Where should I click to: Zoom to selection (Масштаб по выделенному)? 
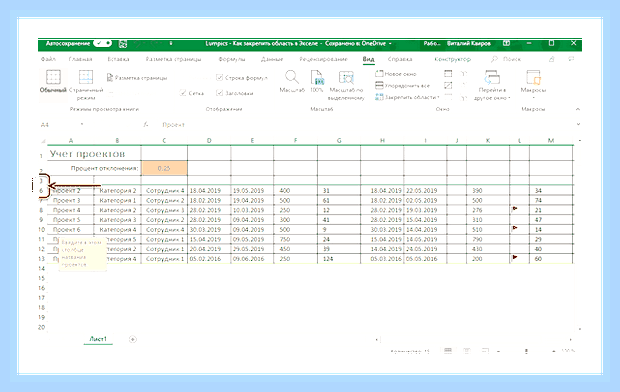click(x=346, y=78)
